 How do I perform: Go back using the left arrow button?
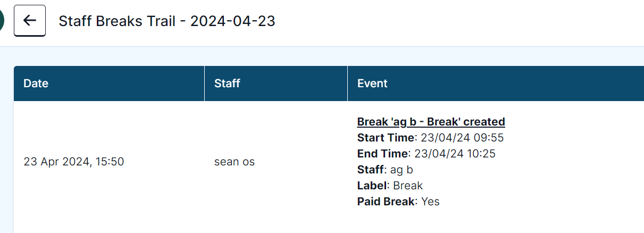point(30,21)
